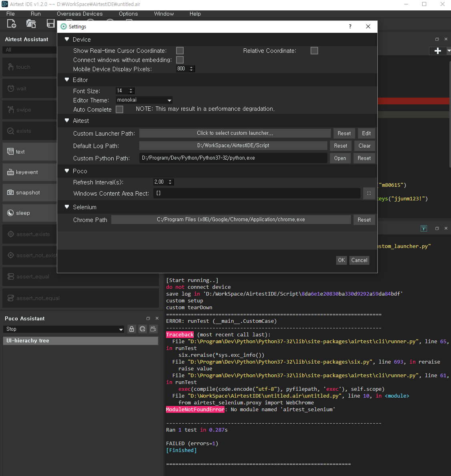Adjust the Refresh Interval stepper
The height and width of the screenshot is (476, 451).
pos(170,182)
